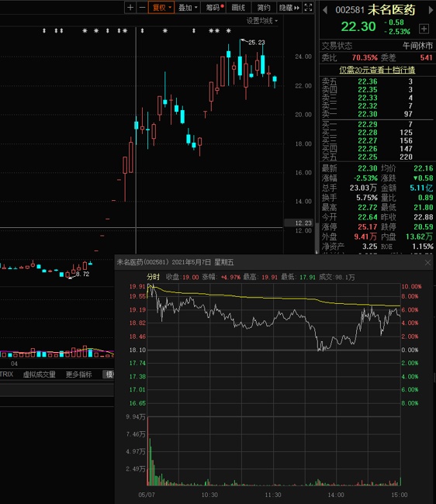Zoom out the K-line chart with minus button

coord(142,8)
